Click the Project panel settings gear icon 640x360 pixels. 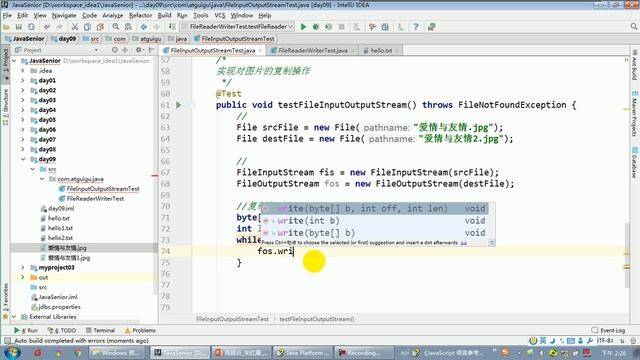139,50
